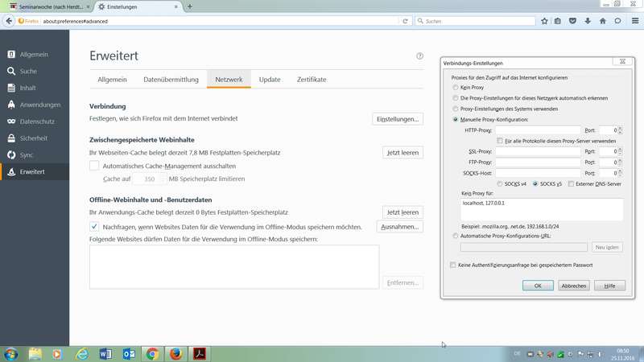Open Outlook from the taskbar

(x=129, y=354)
